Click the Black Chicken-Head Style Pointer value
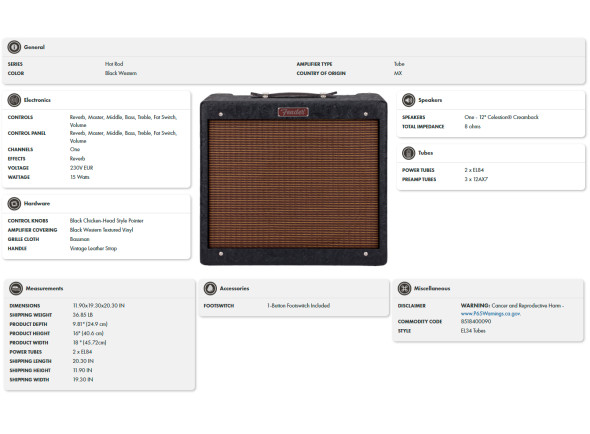Image resolution: width=590 pixels, height=434 pixels. coord(106,221)
